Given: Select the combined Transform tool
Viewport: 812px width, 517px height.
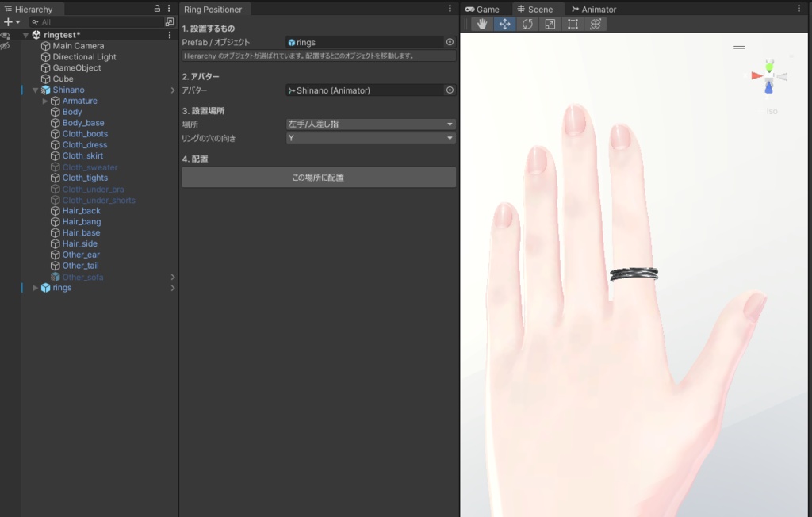Looking at the screenshot, I should point(596,24).
